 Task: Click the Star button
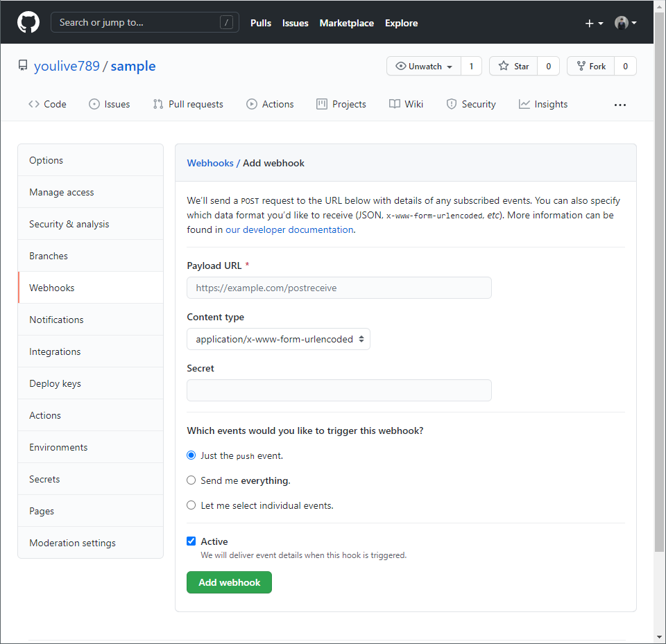[513, 67]
